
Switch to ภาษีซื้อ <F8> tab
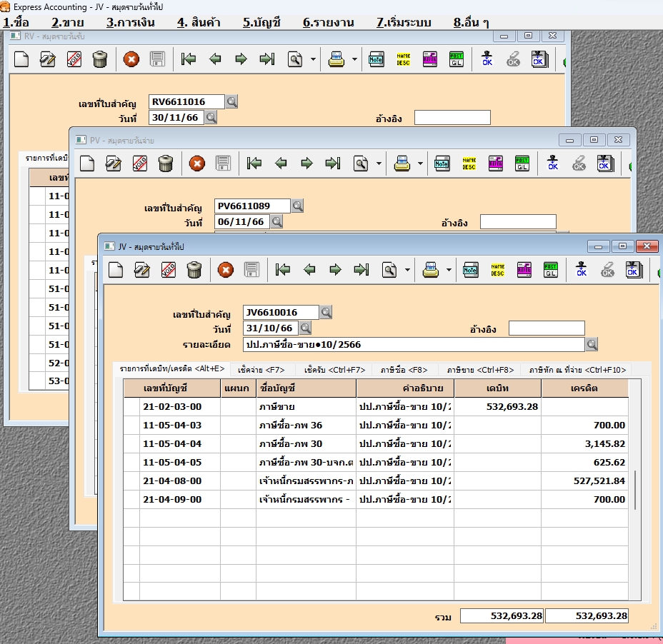404,370
